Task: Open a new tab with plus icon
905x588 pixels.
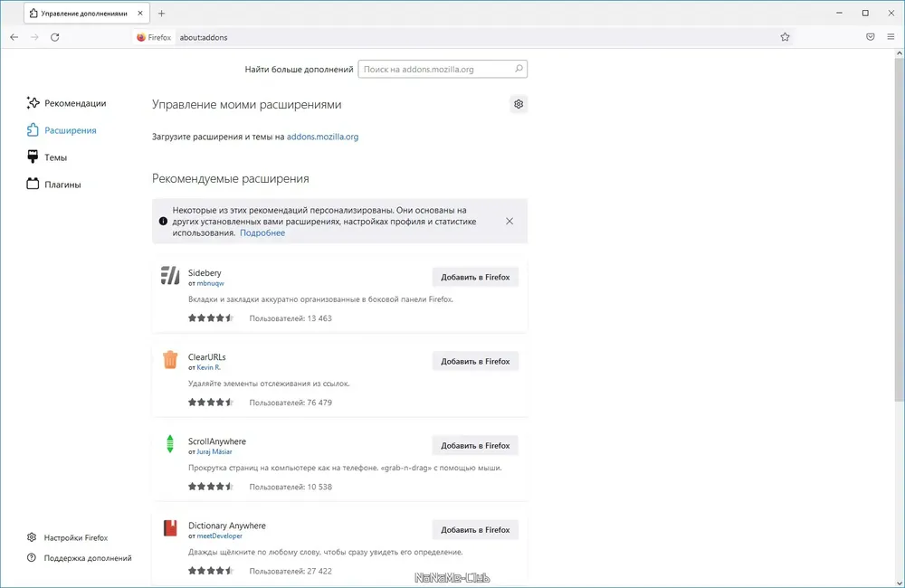Action: (162, 14)
